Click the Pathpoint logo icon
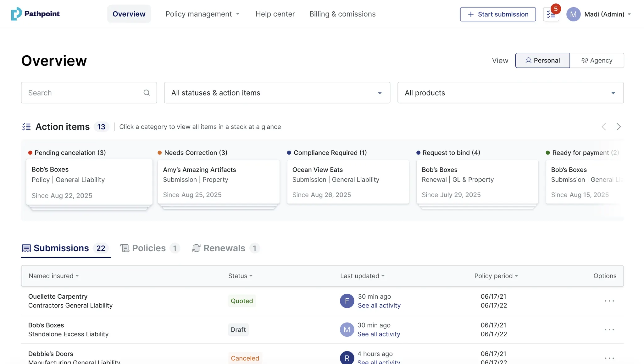The width and height of the screenshot is (644, 364). [x=16, y=14]
